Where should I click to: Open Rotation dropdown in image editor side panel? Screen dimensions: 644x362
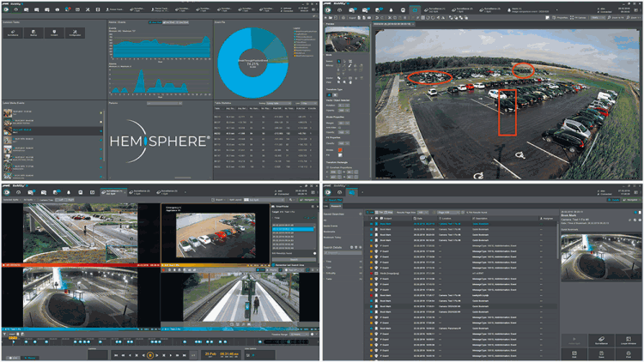click(x=344, y=106)
